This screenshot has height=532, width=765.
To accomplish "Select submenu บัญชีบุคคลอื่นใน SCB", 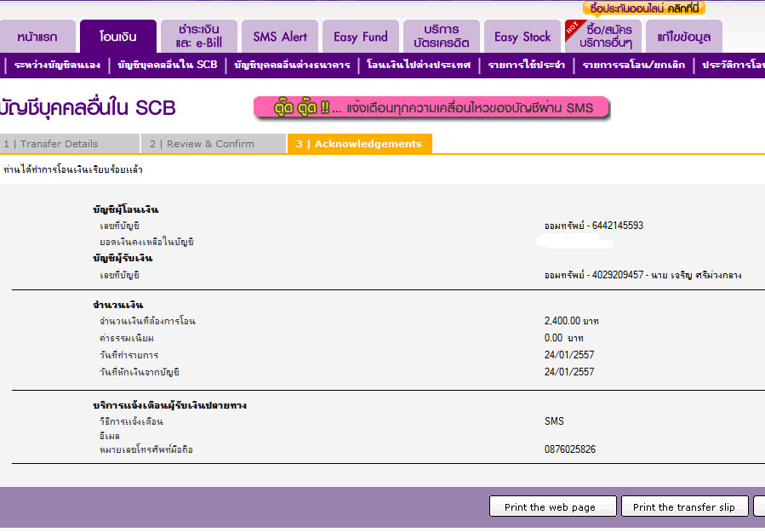I will click(168, 65).
